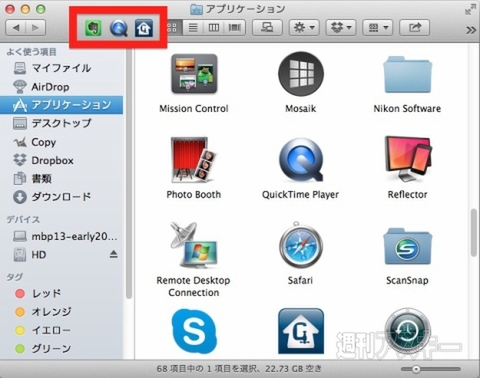This screenshot has width=480, height=378.
Task: Click the screen sharing toolbar button
Action: click(267, 28)
